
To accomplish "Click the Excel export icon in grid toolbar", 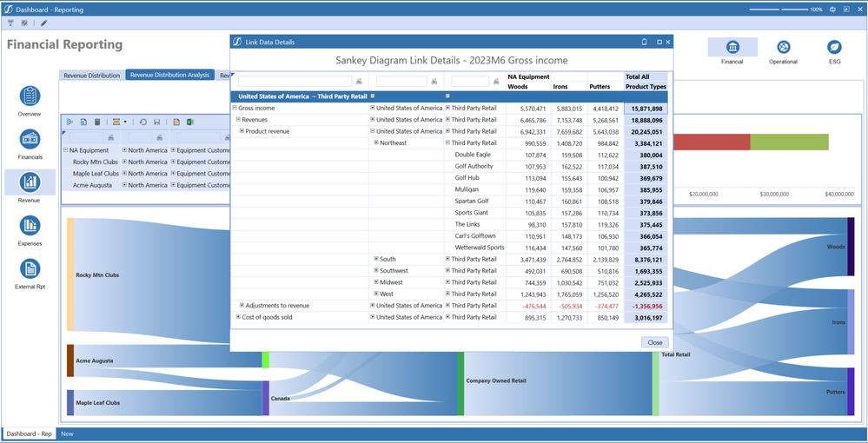I will [x=189, y=122].
